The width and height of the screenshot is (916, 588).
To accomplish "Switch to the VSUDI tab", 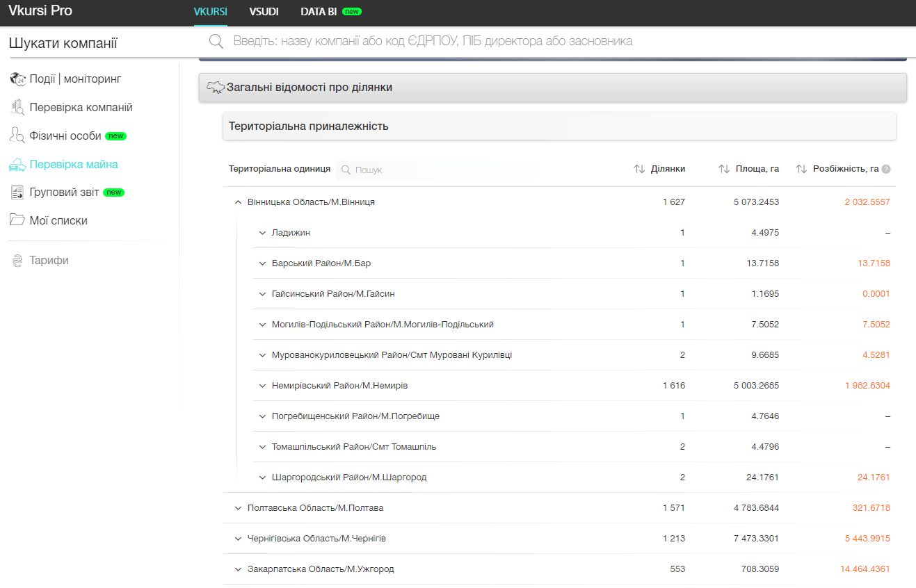I will 264,12.
